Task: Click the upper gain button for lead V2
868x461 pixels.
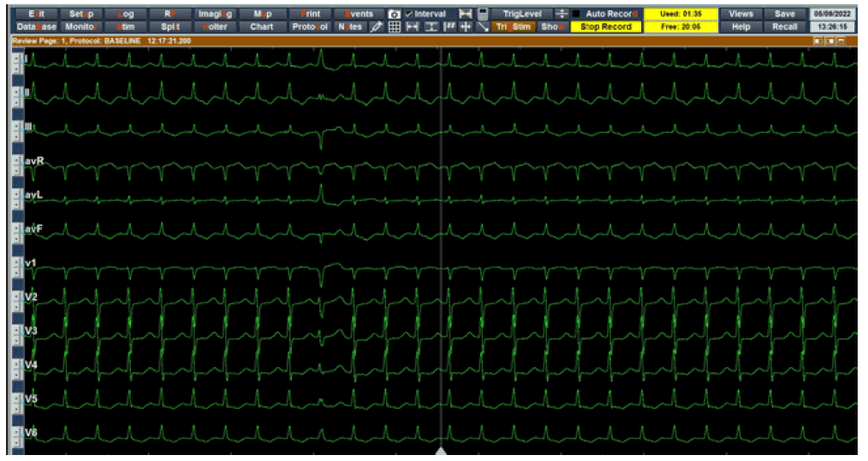Action: point(17,297)
